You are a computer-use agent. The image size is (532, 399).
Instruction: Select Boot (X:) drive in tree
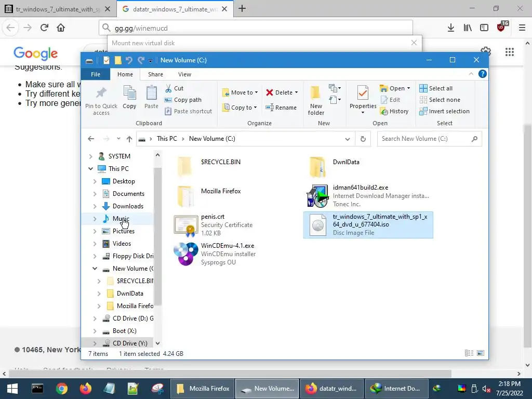pyautogui.click(x=124, y=331)
